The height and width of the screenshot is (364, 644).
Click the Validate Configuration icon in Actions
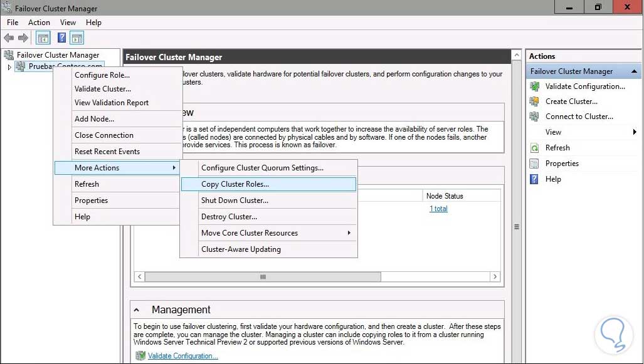tap(534, 86)
